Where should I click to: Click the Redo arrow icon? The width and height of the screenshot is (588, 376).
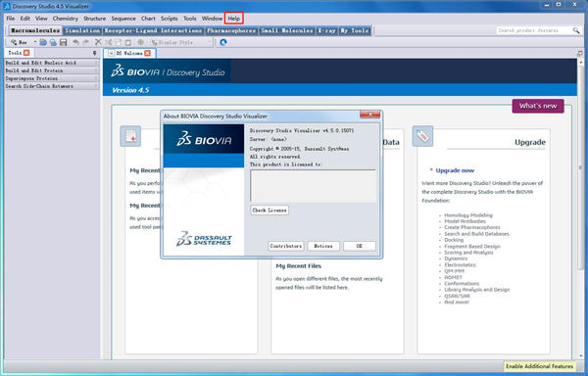point(86,42)
